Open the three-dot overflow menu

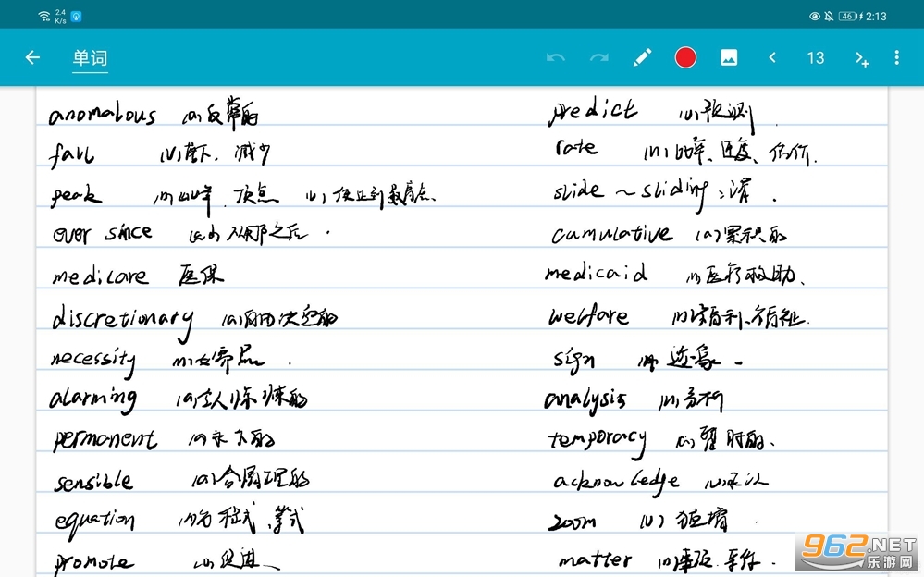click(x=896, y=57)
